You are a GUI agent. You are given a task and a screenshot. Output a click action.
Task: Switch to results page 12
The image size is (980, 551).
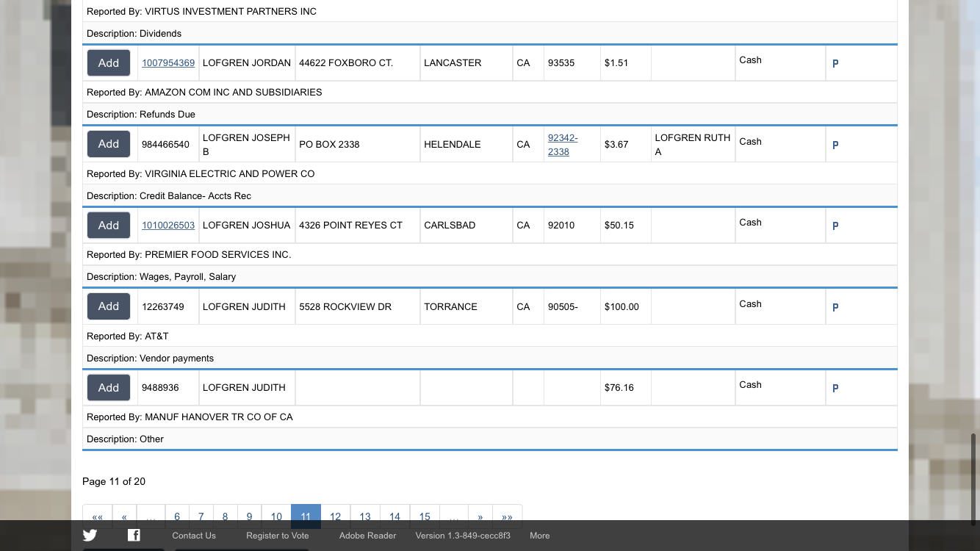[x=336, y=517]
